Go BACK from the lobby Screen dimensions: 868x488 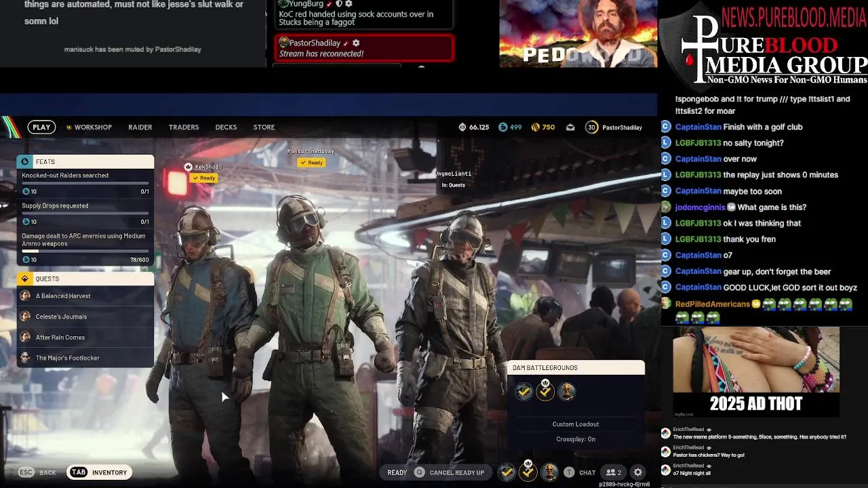pyautogui.click(x=47, y=472)
